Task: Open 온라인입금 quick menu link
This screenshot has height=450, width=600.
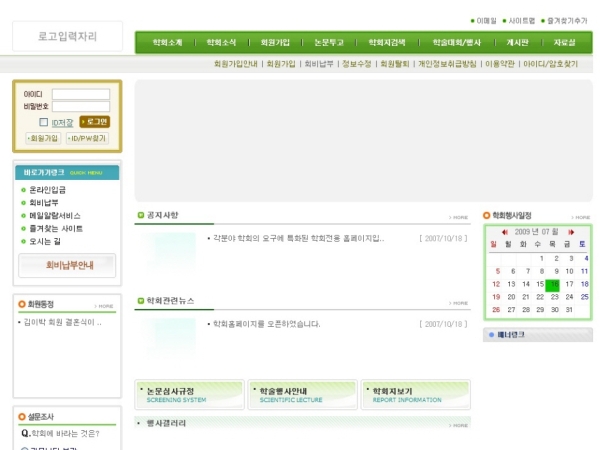Action: [48, 189]
